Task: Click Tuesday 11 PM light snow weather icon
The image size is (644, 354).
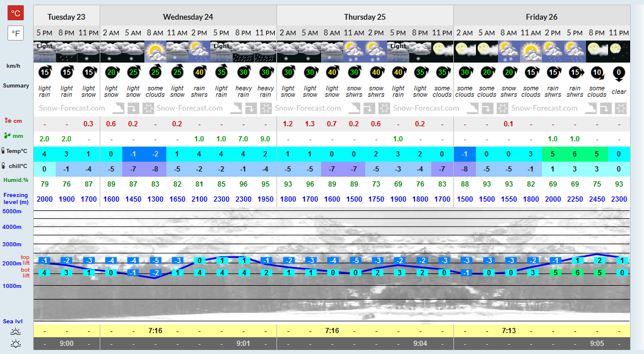Action: [x=88, y=52]
